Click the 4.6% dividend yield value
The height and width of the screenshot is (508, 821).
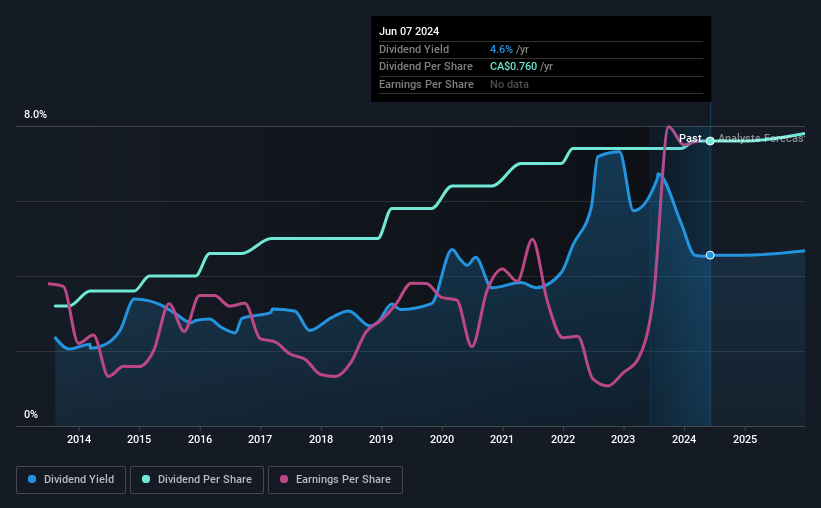(501, 49)
